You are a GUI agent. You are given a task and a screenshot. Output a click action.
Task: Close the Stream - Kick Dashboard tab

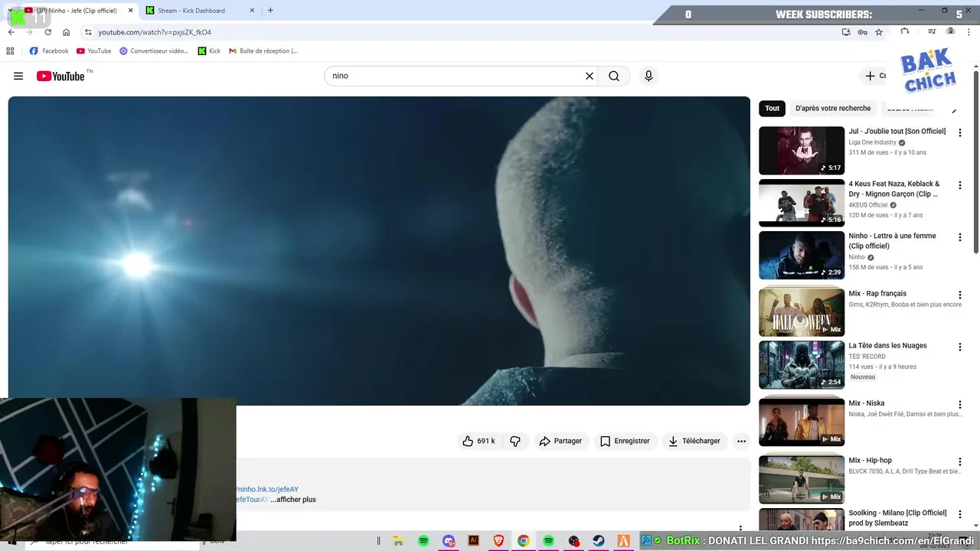point(253,10)
